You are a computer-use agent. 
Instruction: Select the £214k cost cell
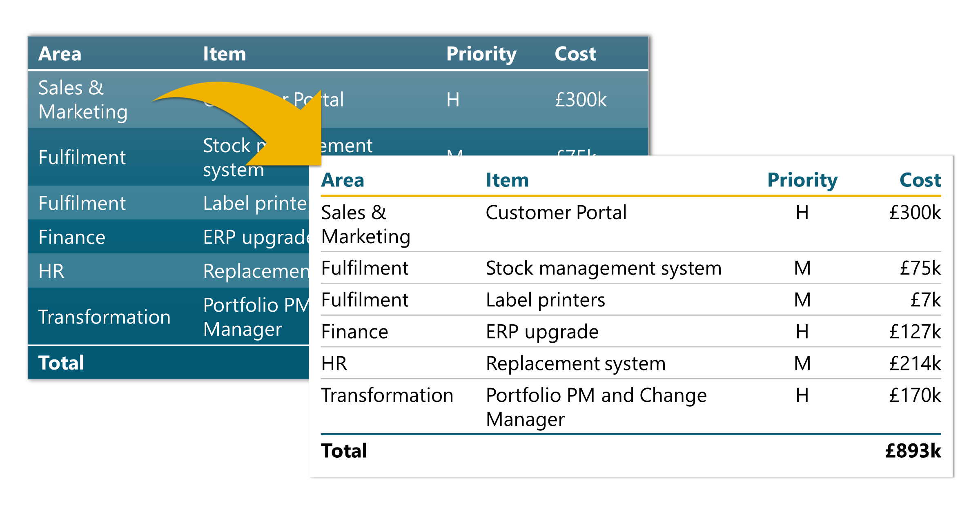pos(915,363)
